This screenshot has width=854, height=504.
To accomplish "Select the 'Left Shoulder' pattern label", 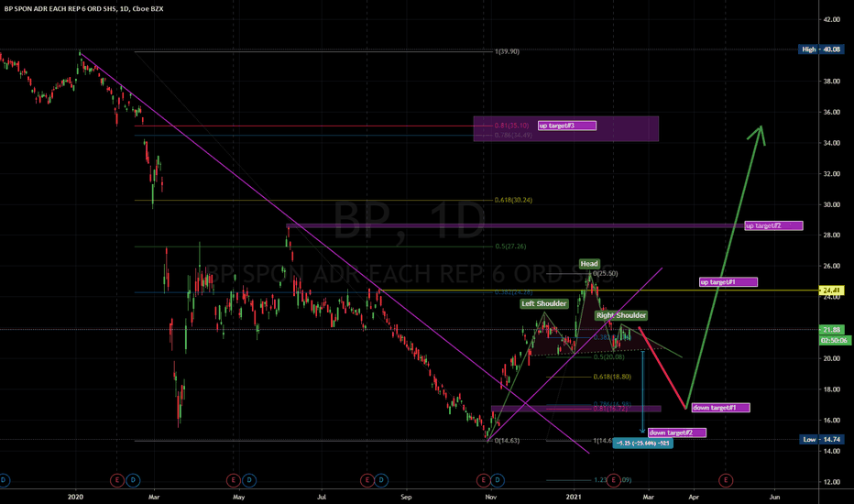I will point(544,303).
